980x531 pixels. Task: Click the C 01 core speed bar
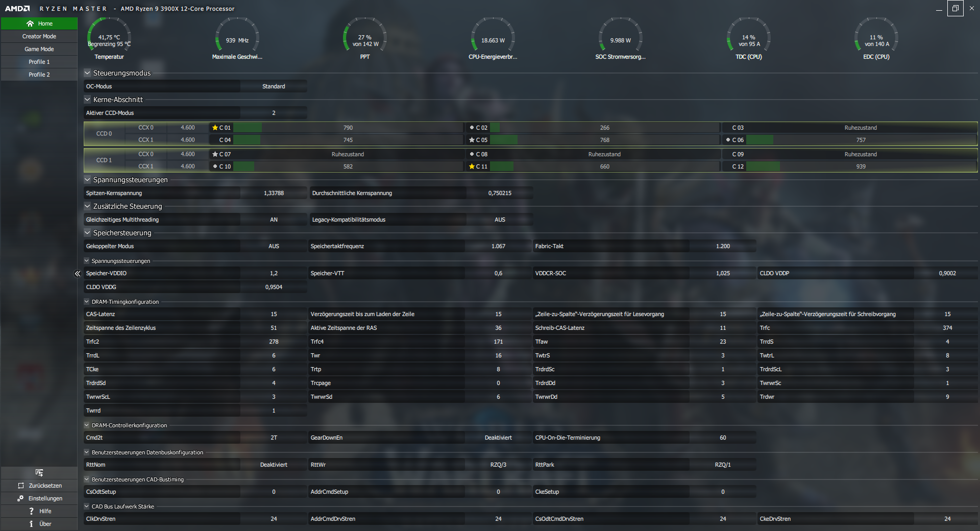coord(348,128)
